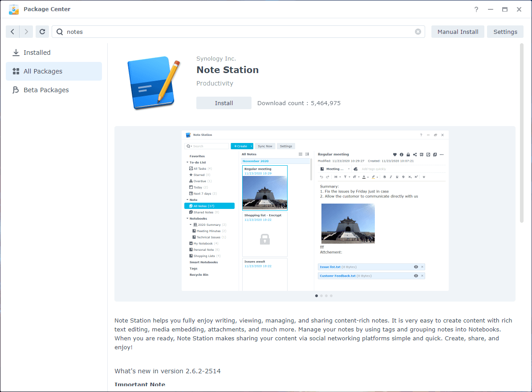Show the third screenshot slide dot

point(326,296)
